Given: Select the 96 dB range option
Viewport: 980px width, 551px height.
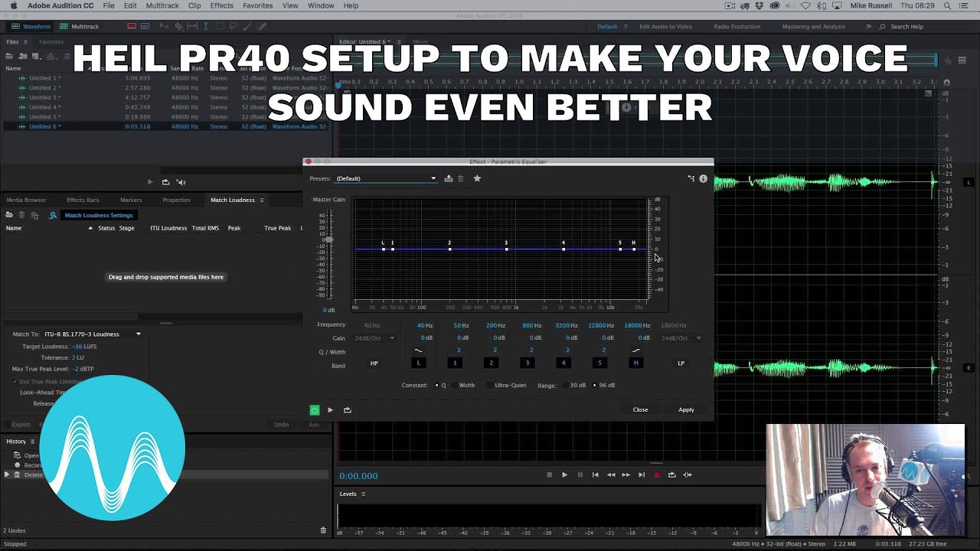Looking at the screenshot, I should point(595,386).
